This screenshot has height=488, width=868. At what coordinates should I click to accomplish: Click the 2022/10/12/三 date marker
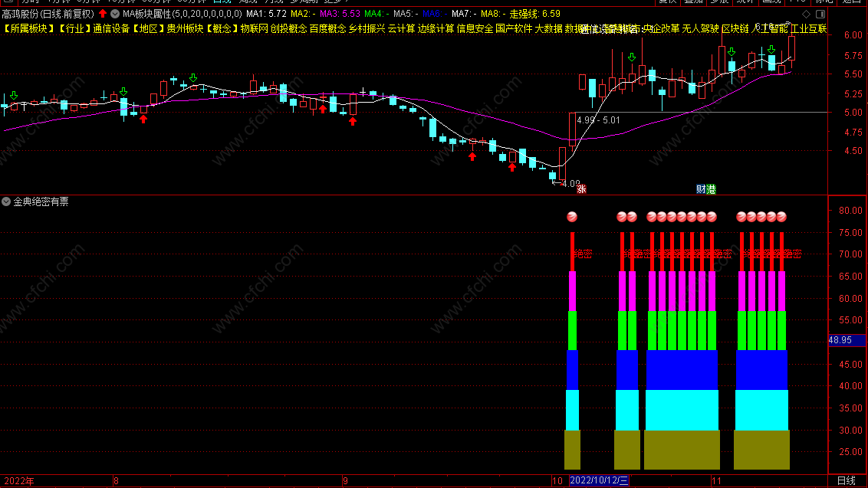600,480
